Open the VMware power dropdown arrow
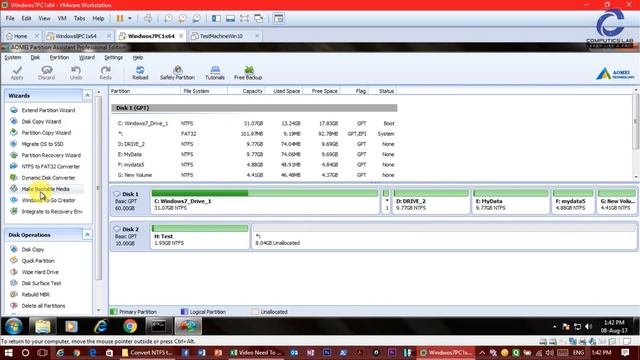The width and height of the screenshot is (640, 360). [130, 18]
